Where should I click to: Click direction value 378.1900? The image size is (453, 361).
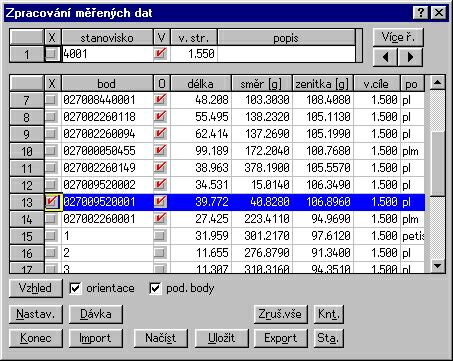262,167
